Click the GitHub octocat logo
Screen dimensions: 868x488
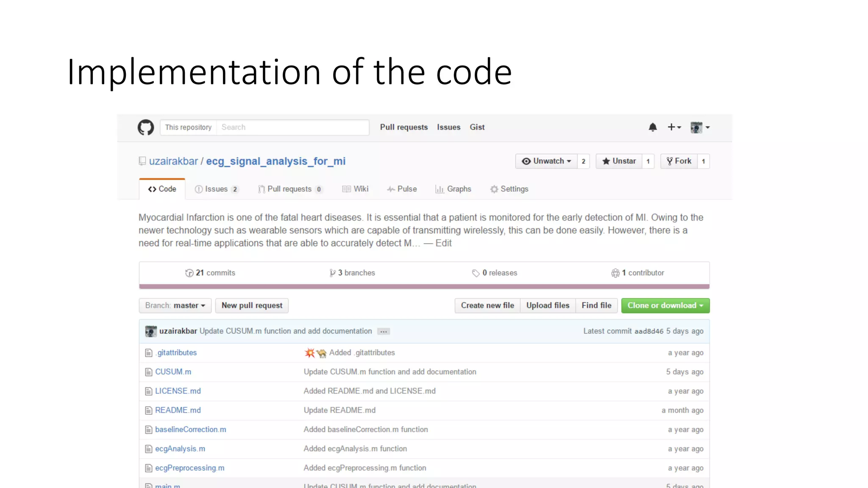pos(146,127)
